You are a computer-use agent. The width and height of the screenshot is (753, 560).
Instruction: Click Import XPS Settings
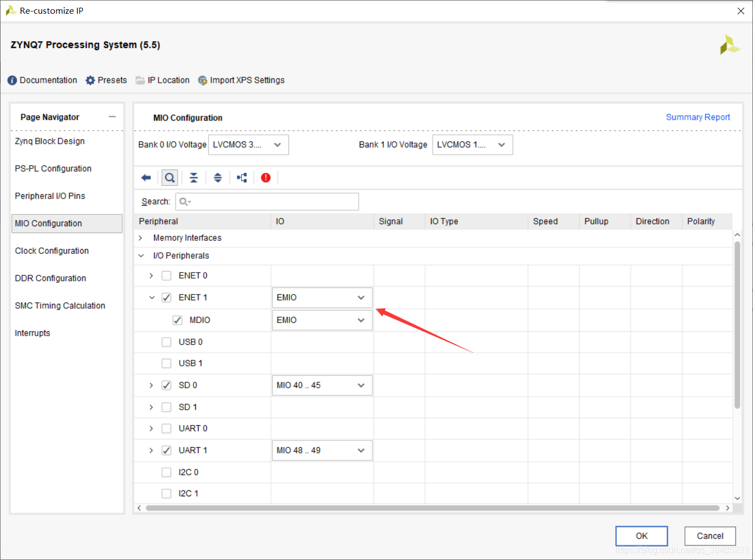point(241,80)
